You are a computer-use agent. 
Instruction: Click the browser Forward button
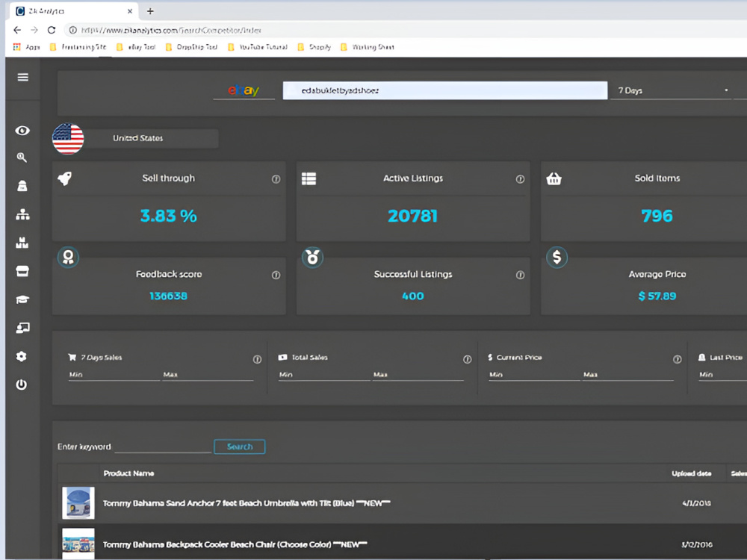(x=34, y=30)
